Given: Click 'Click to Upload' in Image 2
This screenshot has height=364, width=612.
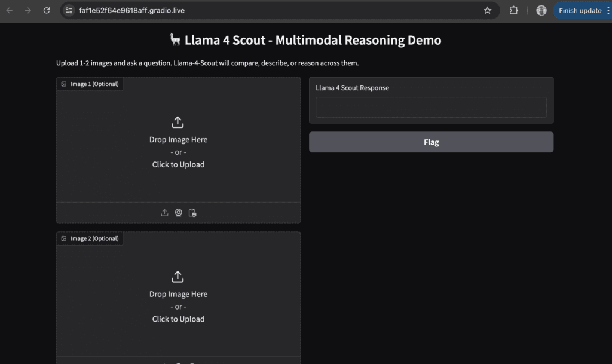Looking at the screenshot, I should click(178, 319).
